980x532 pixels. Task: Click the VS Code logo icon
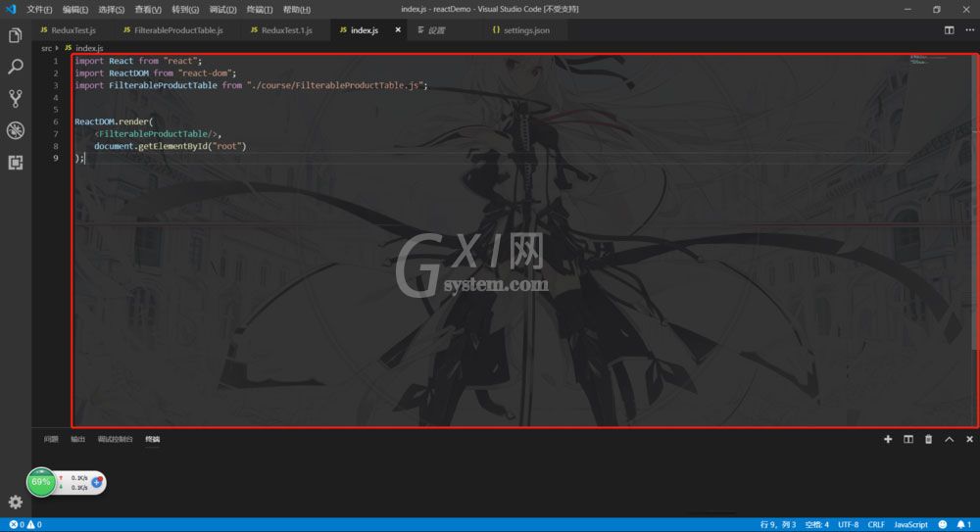11,10
